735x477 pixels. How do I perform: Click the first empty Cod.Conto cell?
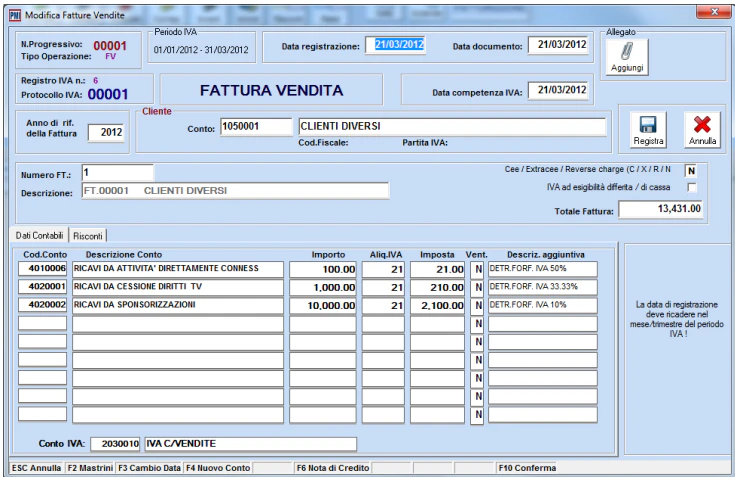pyautogui.click(x=43, y=323)
